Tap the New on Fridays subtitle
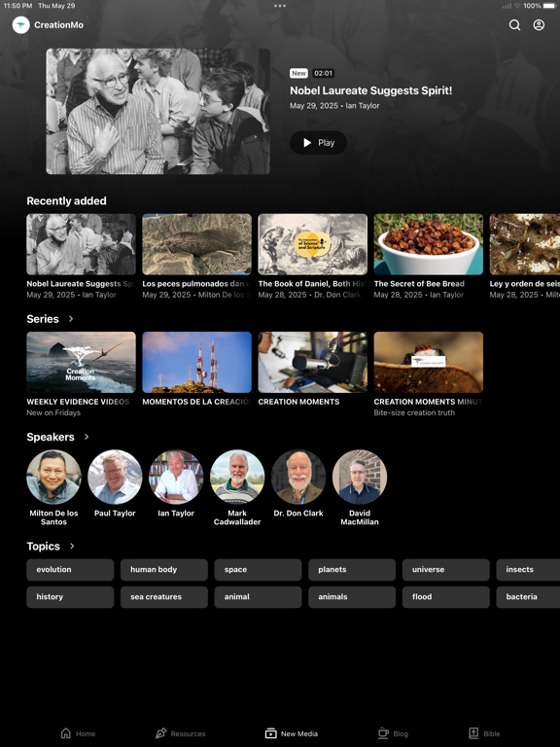The height and width of the screenshot is (747, 560). (x=53, y=412)
